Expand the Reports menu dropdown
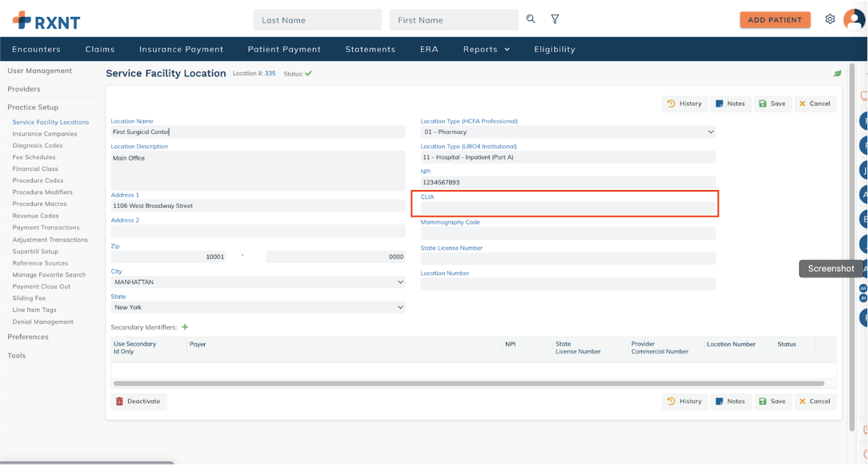Image resolution: width=868 pixels, height=465 pixels. click(486, 49)
